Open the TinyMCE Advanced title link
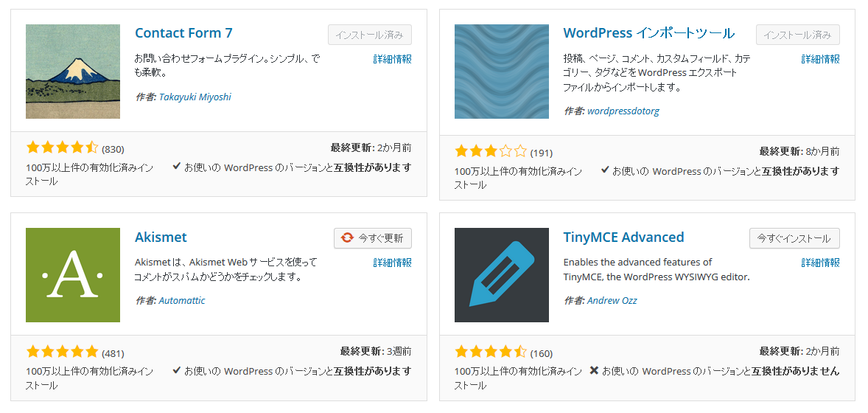Screen dimensions: 868x413 coord(623,237)
